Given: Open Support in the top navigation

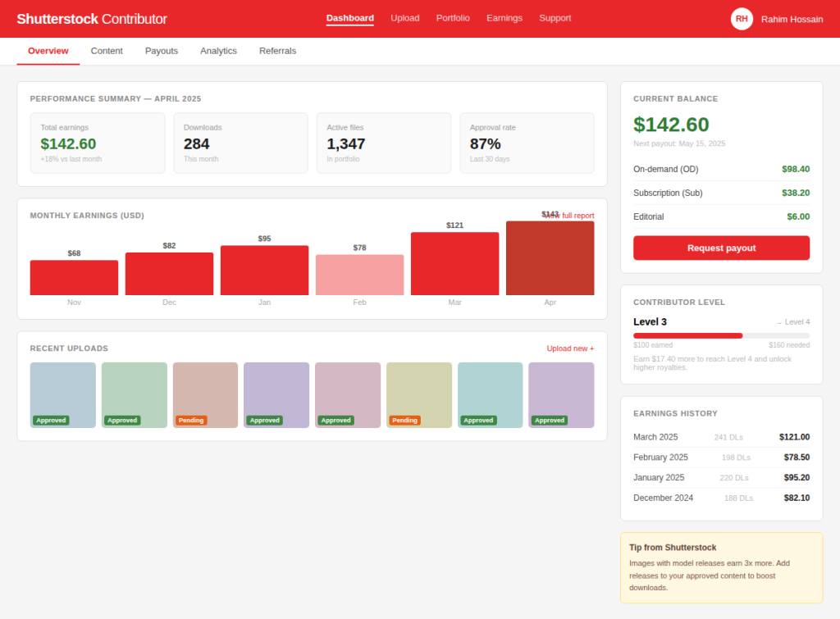Looking at the screenshot, I should pos(555,18).
